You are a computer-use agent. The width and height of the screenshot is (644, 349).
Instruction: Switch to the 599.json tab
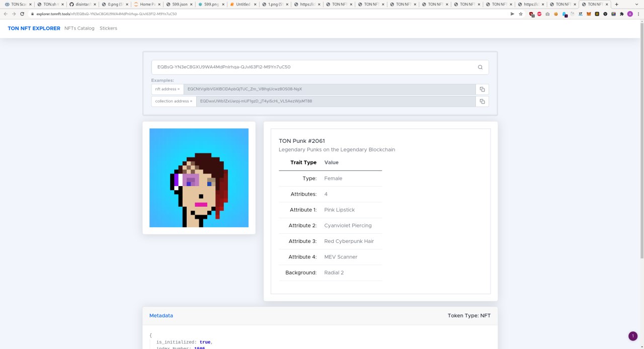[x=179, y=4]
